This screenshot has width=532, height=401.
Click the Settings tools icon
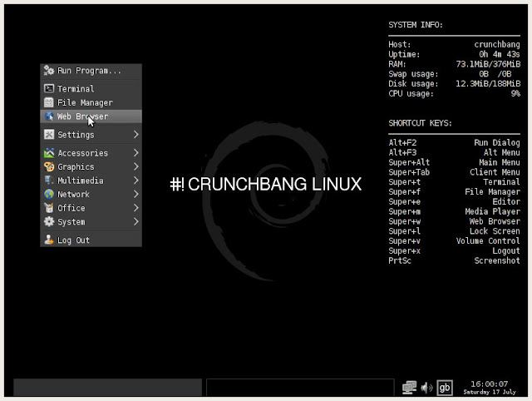pyautogui.click(x=49, y=135)
